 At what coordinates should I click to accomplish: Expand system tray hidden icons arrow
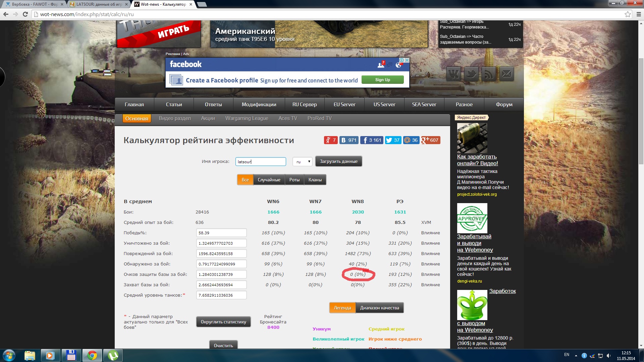click(x=576, y=355)
